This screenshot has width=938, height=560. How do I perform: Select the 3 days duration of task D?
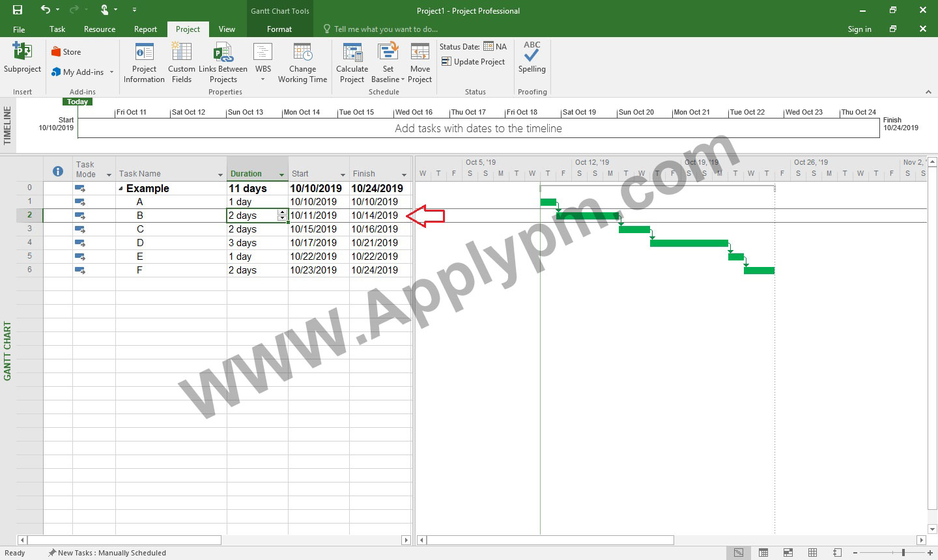pyautogui.click(x=257, y=243)
